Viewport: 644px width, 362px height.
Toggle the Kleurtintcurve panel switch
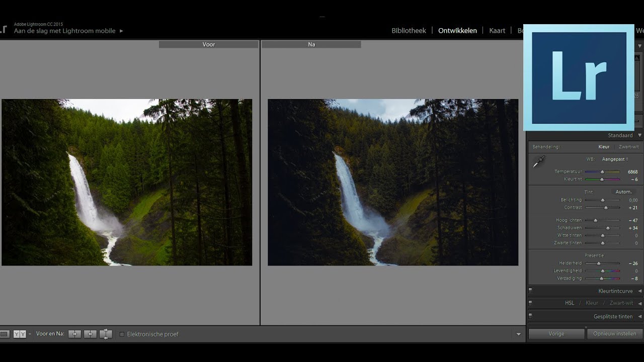click(530, 290)
